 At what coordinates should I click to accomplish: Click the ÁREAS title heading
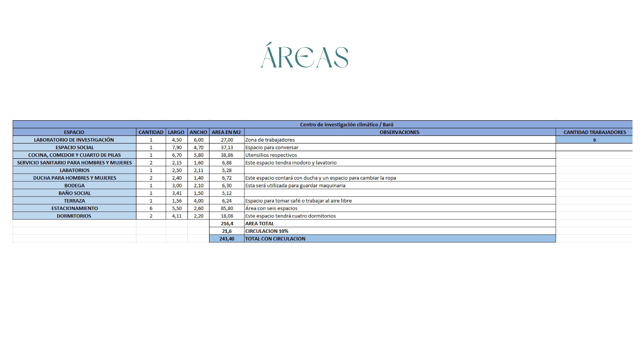click(x=304, y=55)
